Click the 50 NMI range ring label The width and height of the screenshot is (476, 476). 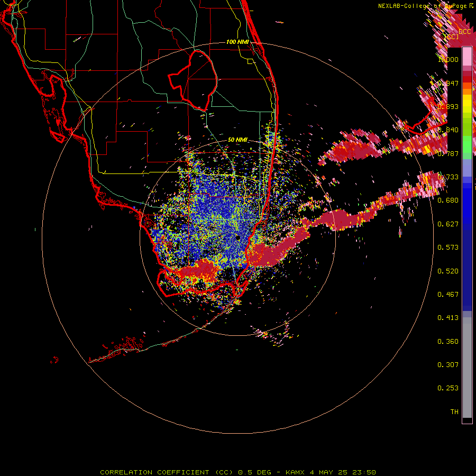pos(237,140)
